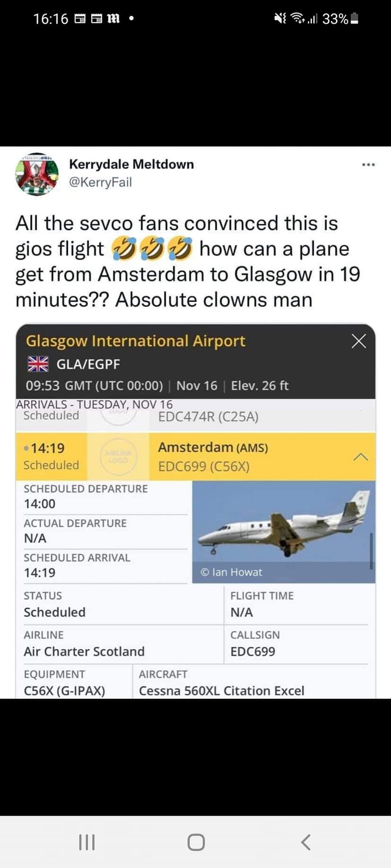Tap the UK flag icon beside GLA/EGPF
391x868 pixels.
pyautogui.click(x=38, y=364)
